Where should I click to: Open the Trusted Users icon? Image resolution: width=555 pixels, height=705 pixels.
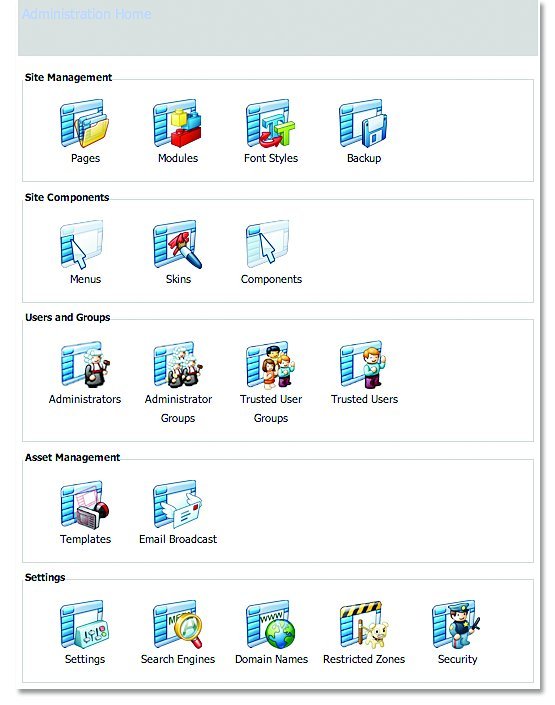click(363, 365)
